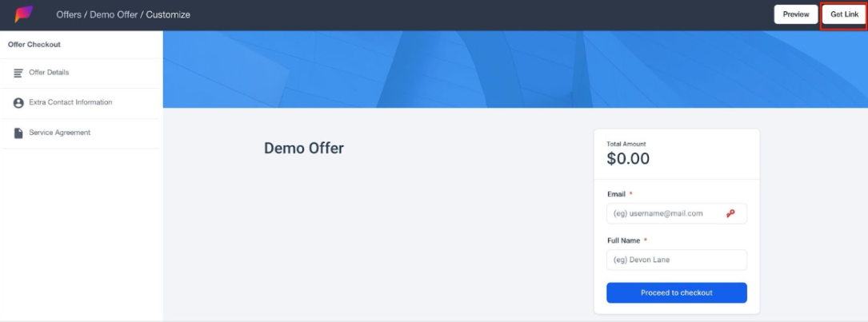
Task: Click the red key icon in Email field
Action: coord(730,213)
